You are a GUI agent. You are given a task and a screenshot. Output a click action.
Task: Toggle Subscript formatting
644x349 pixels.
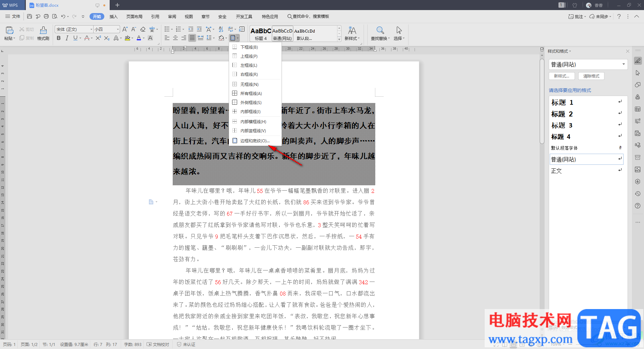click(107, 38)
